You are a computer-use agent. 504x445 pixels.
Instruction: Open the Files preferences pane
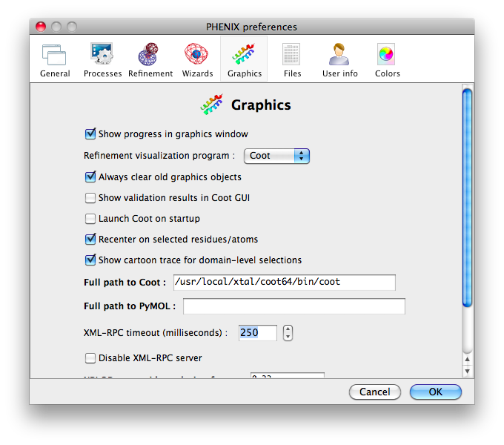click(x=292, y=59)
